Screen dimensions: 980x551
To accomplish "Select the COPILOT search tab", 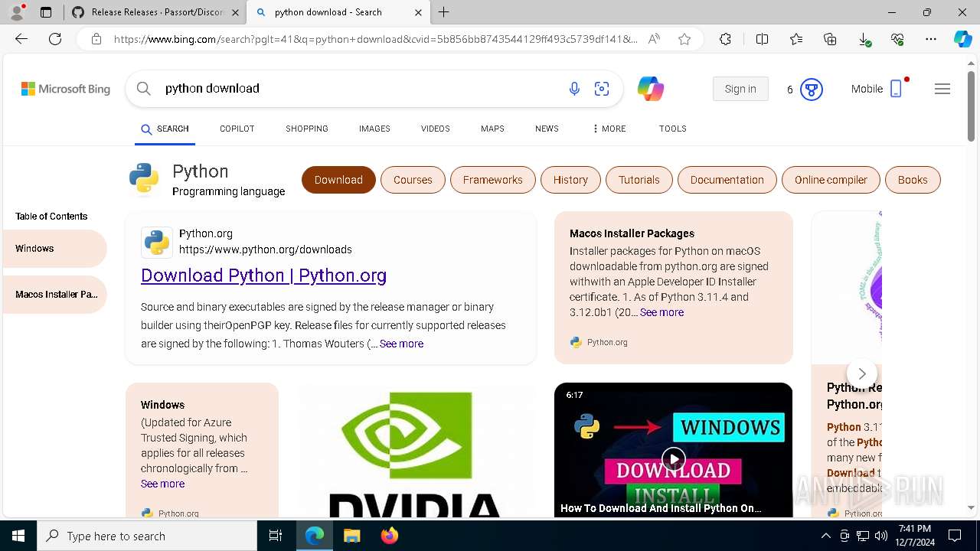I will (237, 129).
